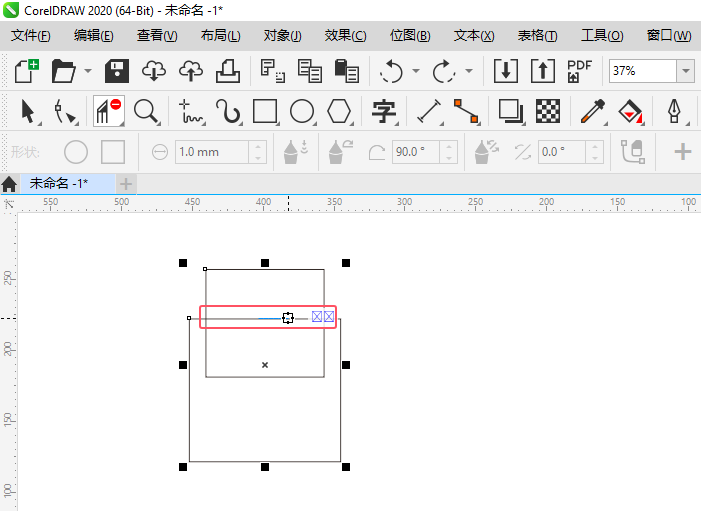Click the New document icon

[x=27, y=71]
